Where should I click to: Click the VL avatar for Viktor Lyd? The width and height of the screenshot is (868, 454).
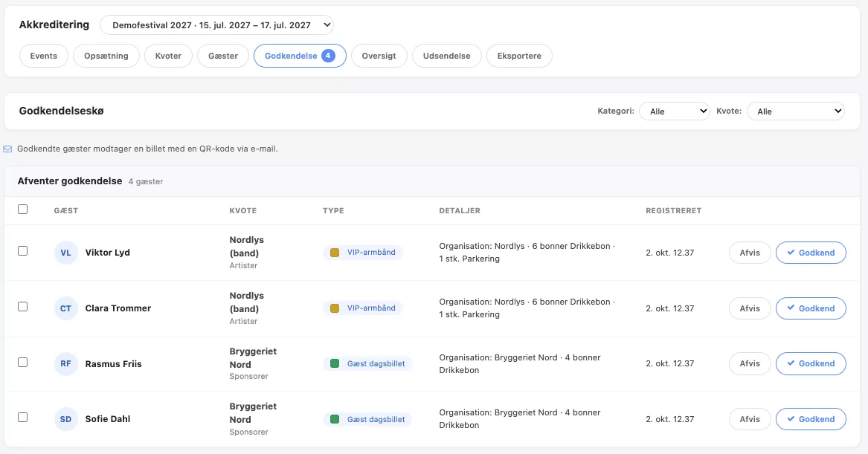pyautogui.click(x=66, y=253)
